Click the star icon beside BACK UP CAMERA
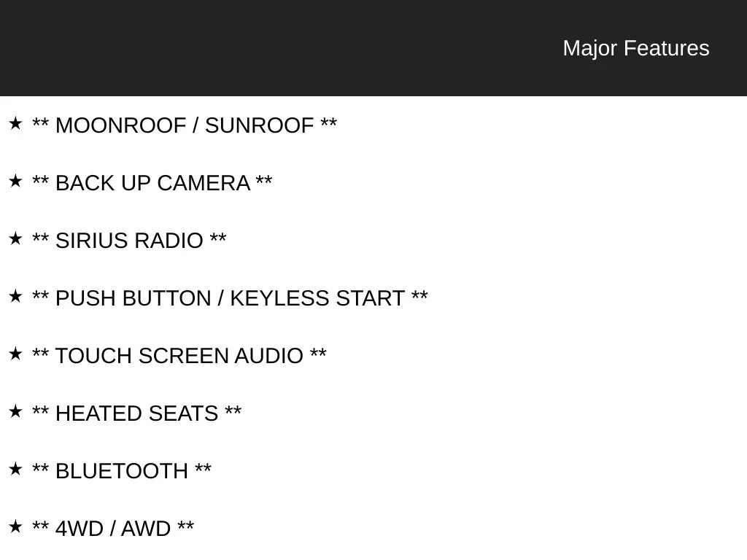This screenshot has height=560, width=747. (x=15, y=181)
